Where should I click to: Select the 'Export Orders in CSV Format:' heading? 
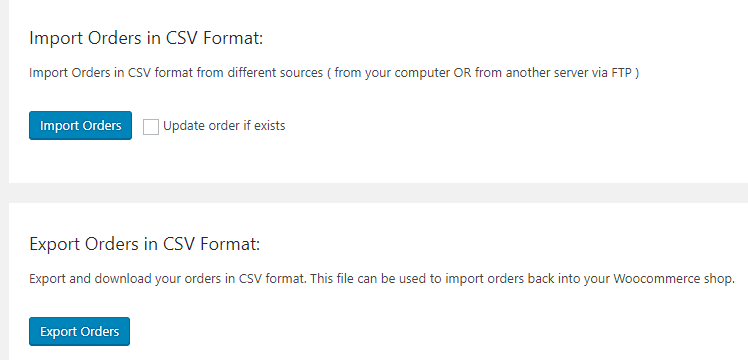pyautogui.click(x=145, y=244)
